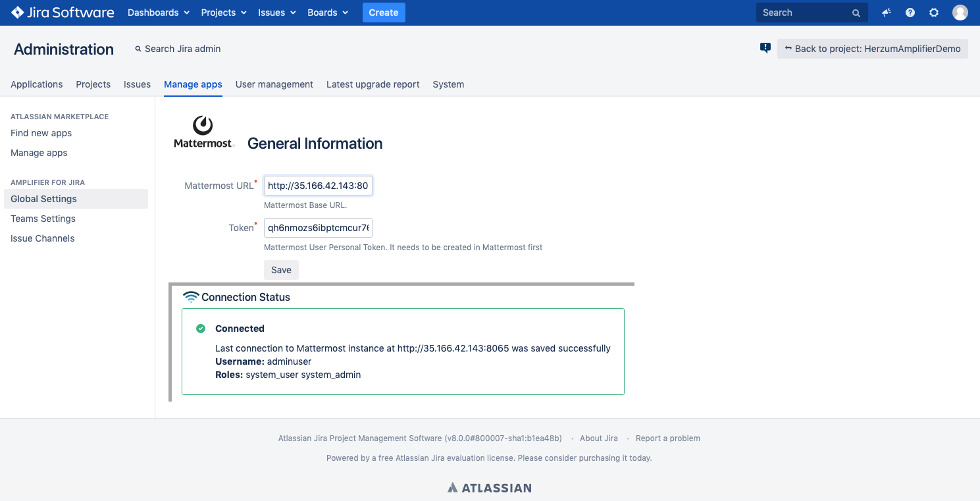Open the Issues dropdown menu
Screen dimensions: 980x501
pyautogui.click(x=276, y=13)
